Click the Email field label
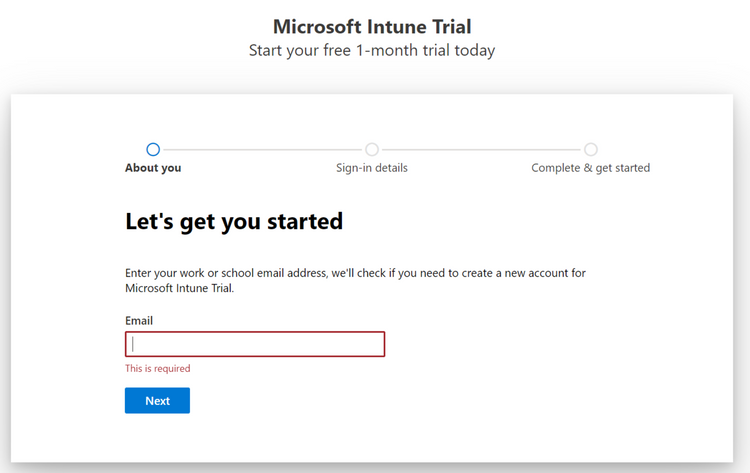 point(139,320)
